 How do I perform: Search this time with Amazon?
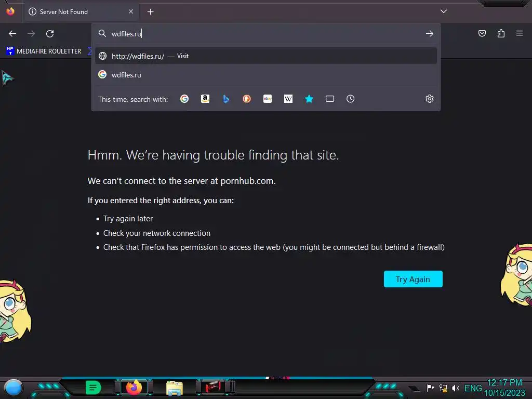tap(205, 99)
